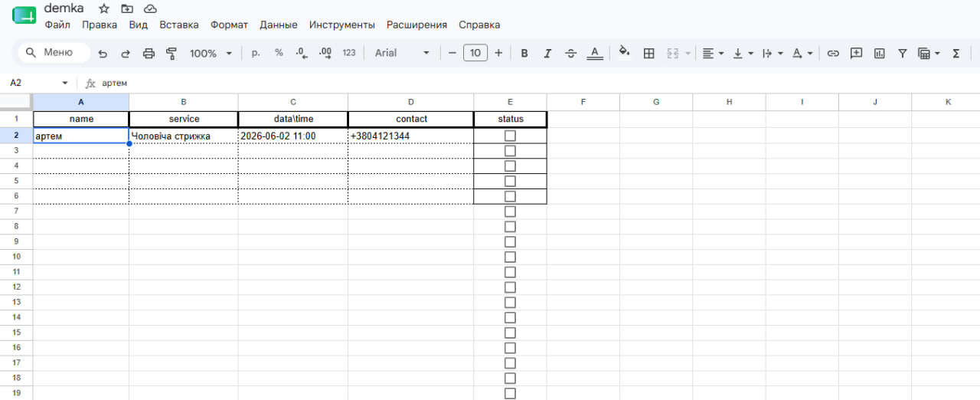Screen dimensions: 980x400
Task: Open the 100% zoom dropdown
Action: [x=210, y=54]
